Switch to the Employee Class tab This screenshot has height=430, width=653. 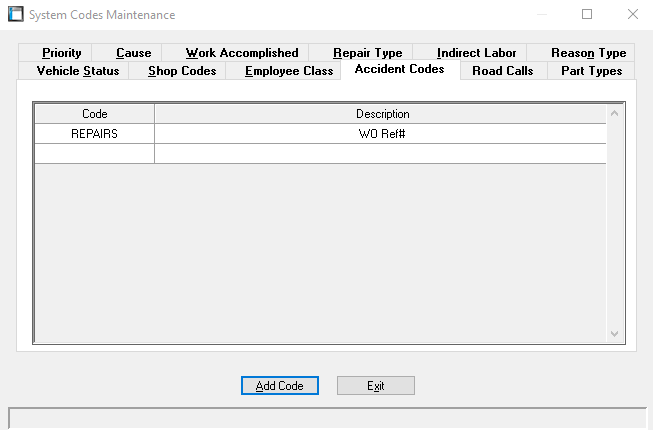click(x=289, y=71)
